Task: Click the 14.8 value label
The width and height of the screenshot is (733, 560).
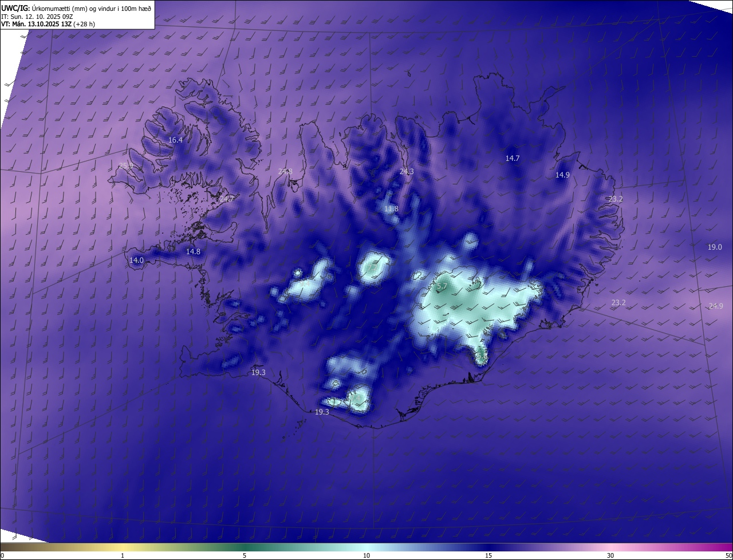Action: click(193, 251)
